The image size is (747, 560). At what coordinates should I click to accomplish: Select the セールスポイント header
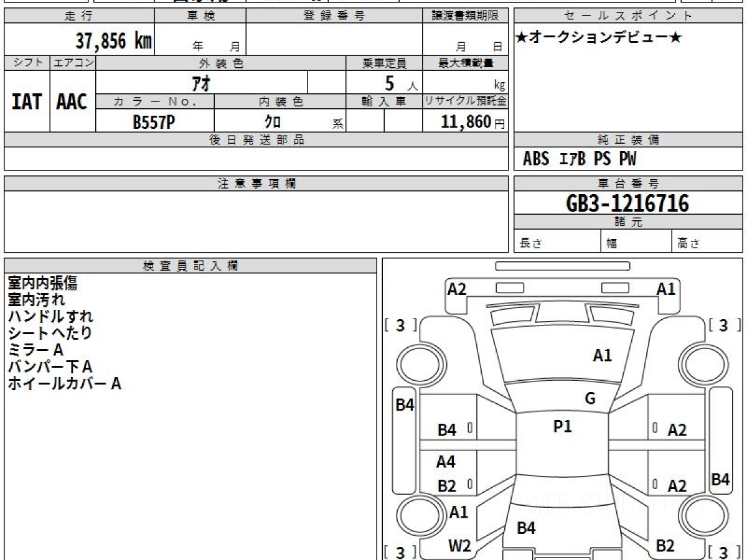(x=628, y=16)
